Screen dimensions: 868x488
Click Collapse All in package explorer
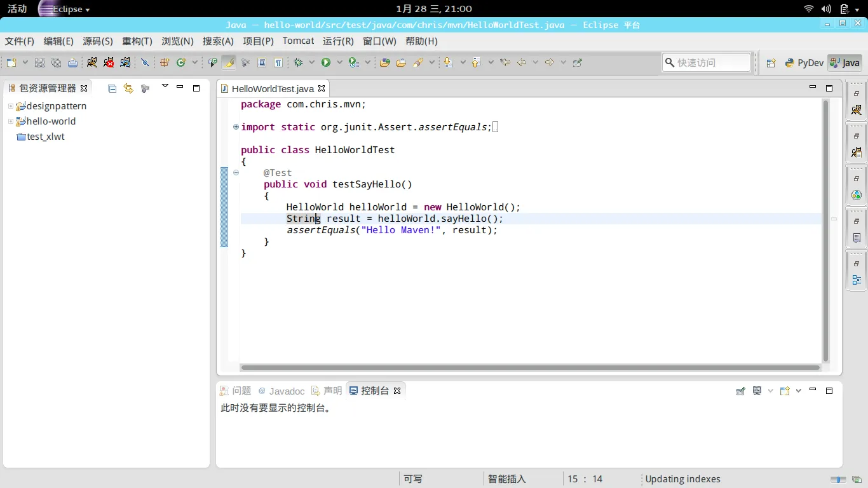tap(112, 88)
